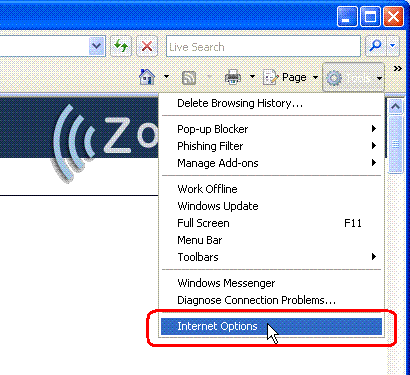This screenshot has width=410, height=375.
Task: Click the RSS feeds icon
Action: click(x=189, y=78)
